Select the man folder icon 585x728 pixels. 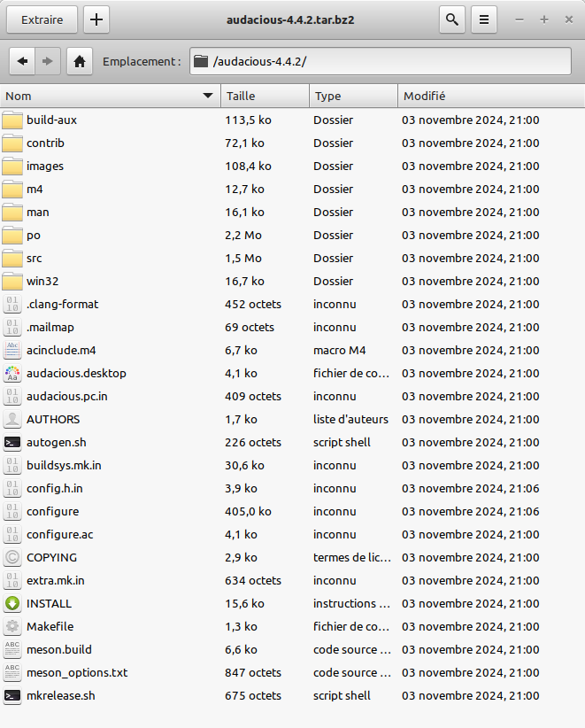[12, 213]
